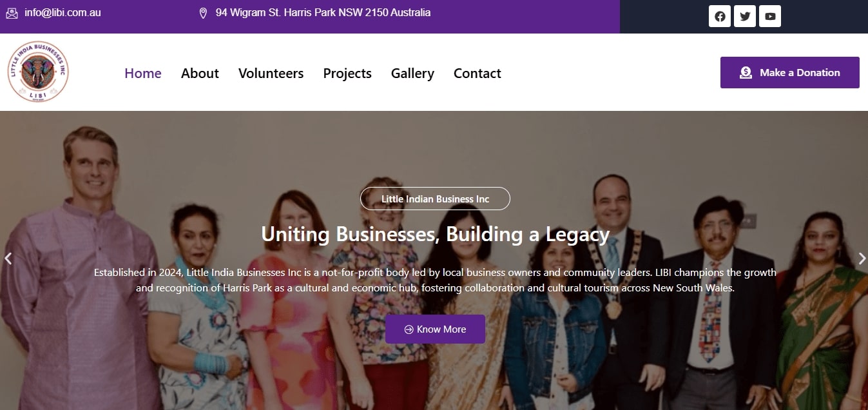Click the info@libi.com.au email link
868x410 pixels.
[x=63, y=13]
